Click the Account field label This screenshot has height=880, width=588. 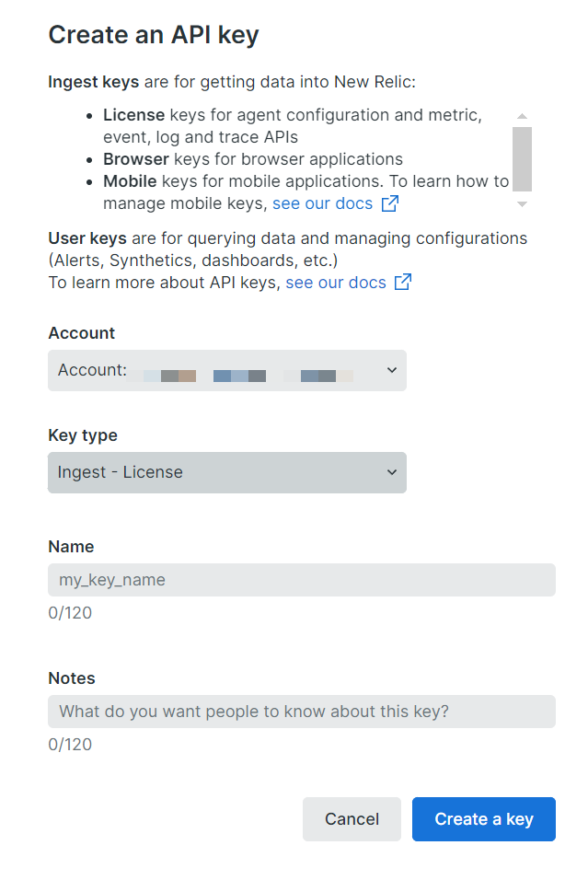click(x=82, y=333)
